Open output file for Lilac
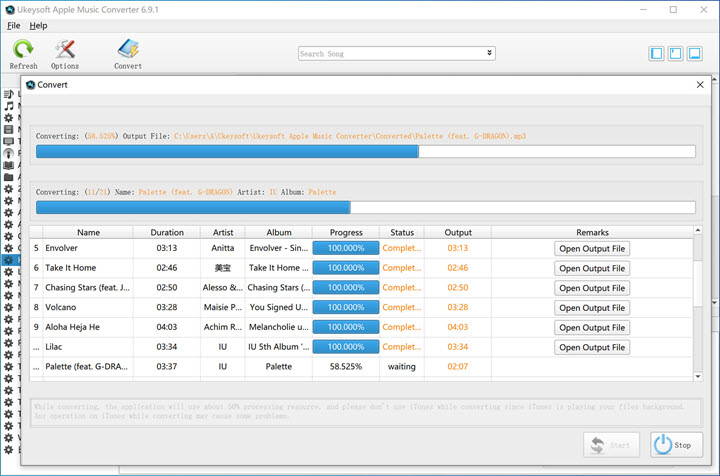Screen dimensions: 720x476 (592, 347)
